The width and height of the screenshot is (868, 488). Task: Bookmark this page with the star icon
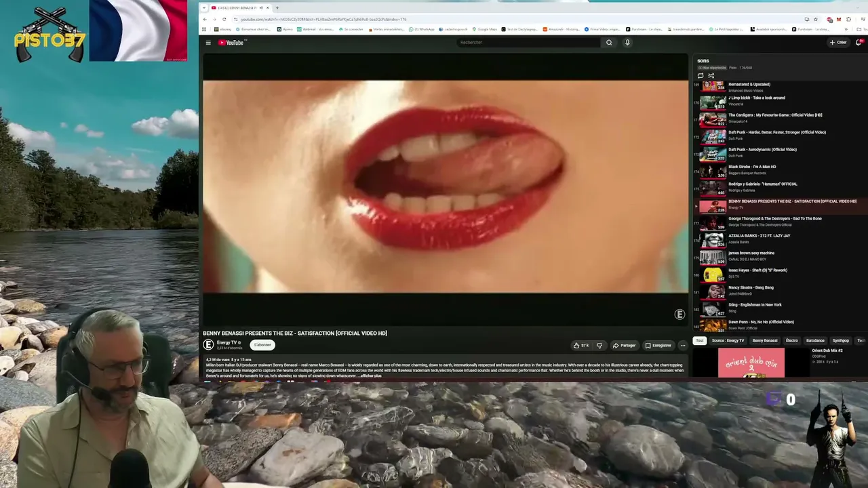pos(816,19)
